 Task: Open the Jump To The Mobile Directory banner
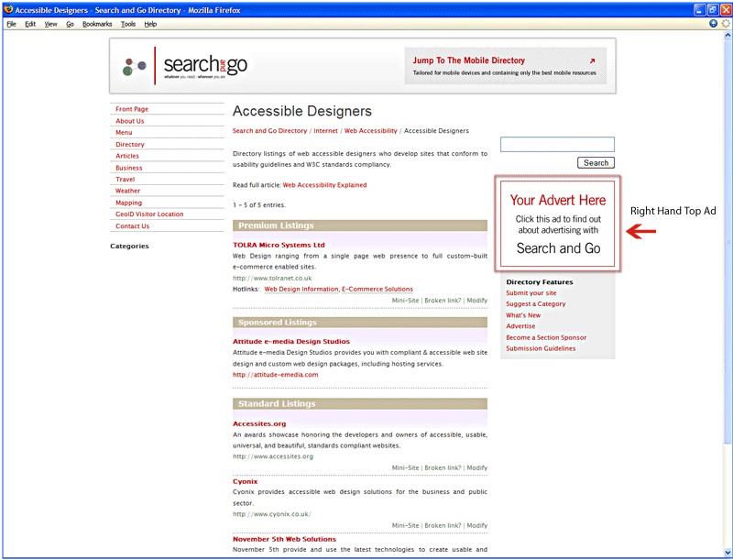tap(506, 66)
